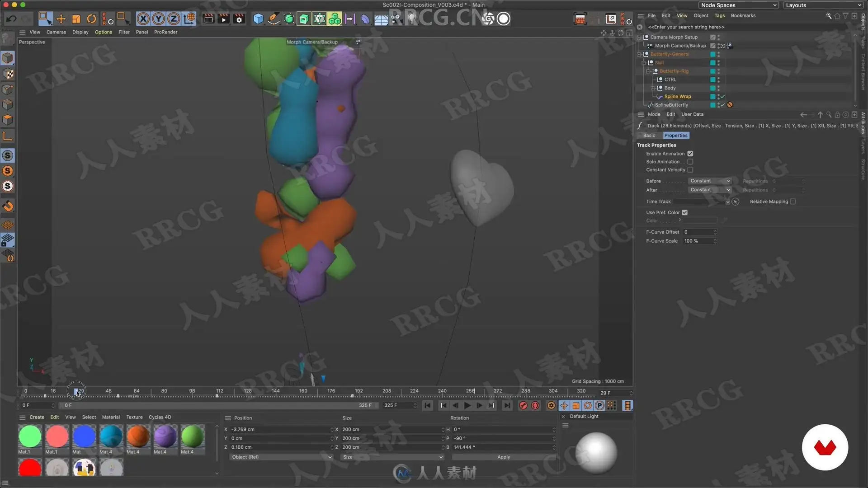Click the Apply button in Coordinates
This screenshot has width=868, height=488.
(x=503, y=457)
